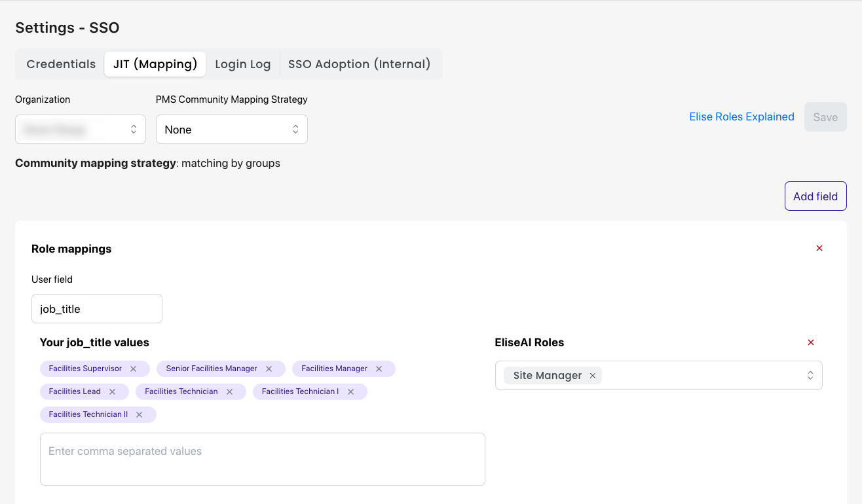Viewport: 862px width, 504px height.
Task: Remove the Site Manager role chip
Action: (x=592, y=376)
